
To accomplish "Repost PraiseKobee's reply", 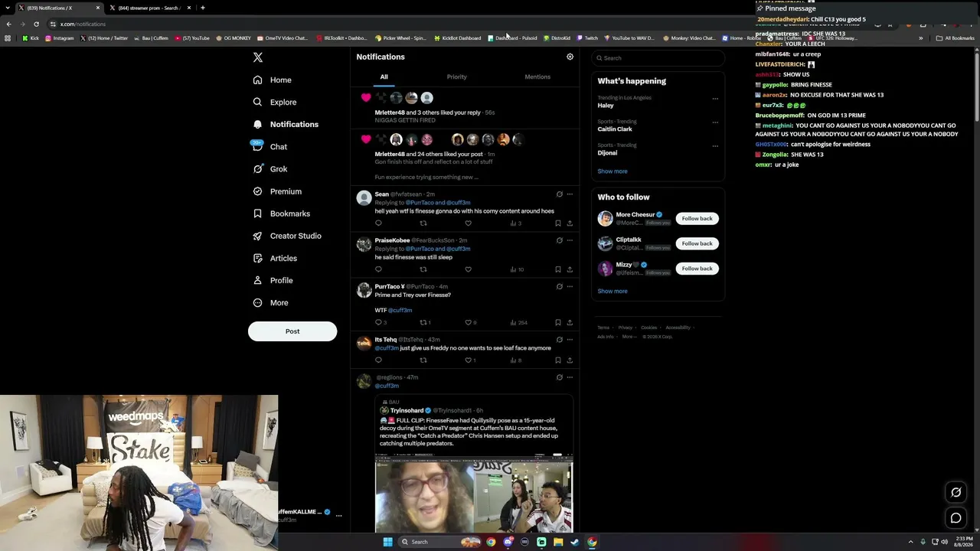I will tap(423, 269).
